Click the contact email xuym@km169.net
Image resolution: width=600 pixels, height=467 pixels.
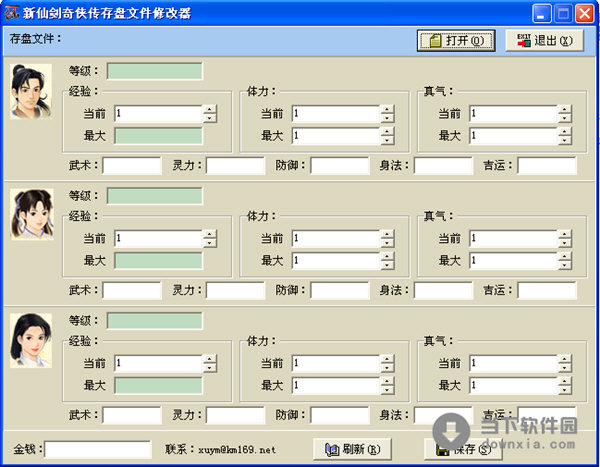tap(237, 450)
